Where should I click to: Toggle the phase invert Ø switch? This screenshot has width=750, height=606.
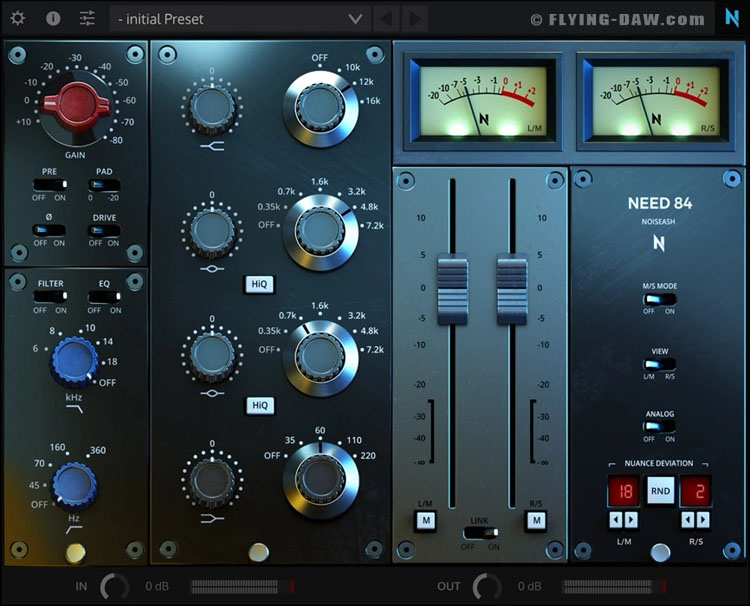point(49,230)
